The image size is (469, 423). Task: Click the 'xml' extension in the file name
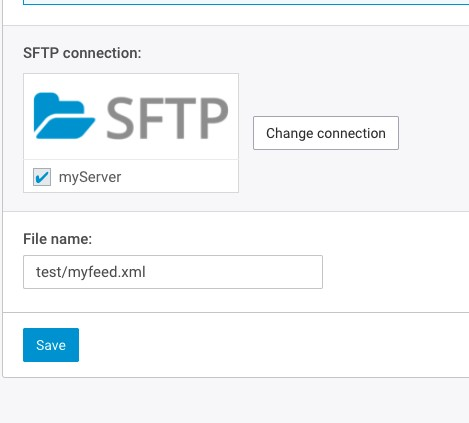point(133,272)
